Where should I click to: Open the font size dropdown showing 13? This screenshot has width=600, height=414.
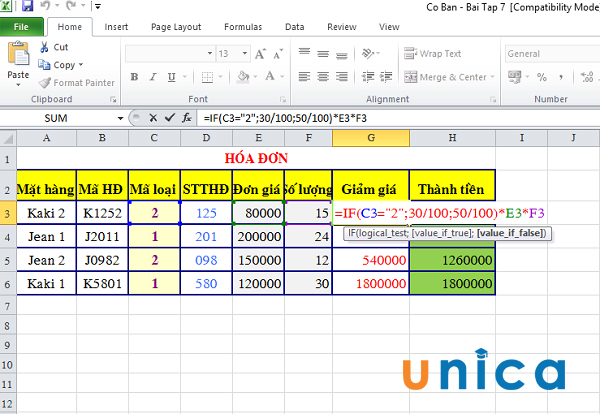pos(243,54)
